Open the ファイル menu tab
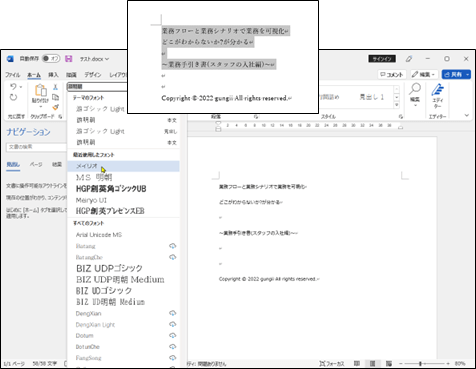Screen dimensions: 476x369 12,75
